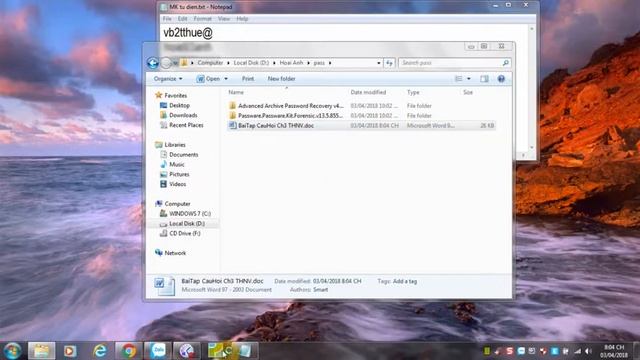Image resolution: width=640 pixels, height=360 pixels.
Task: Open the Format menu in Notepad
Action: click(202, 19)
